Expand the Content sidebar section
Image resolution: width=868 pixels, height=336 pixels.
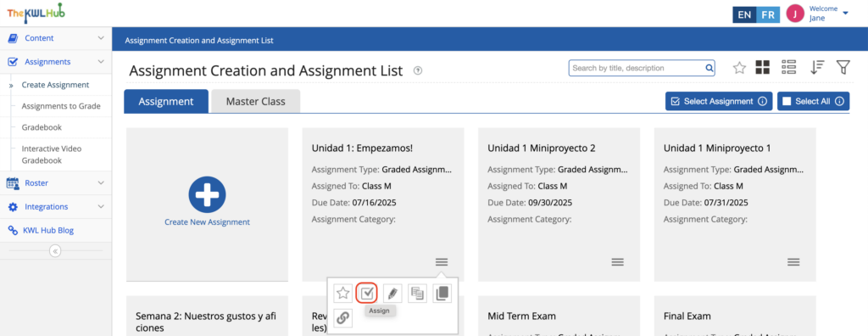pyautogui.click(x=55, y=38)
